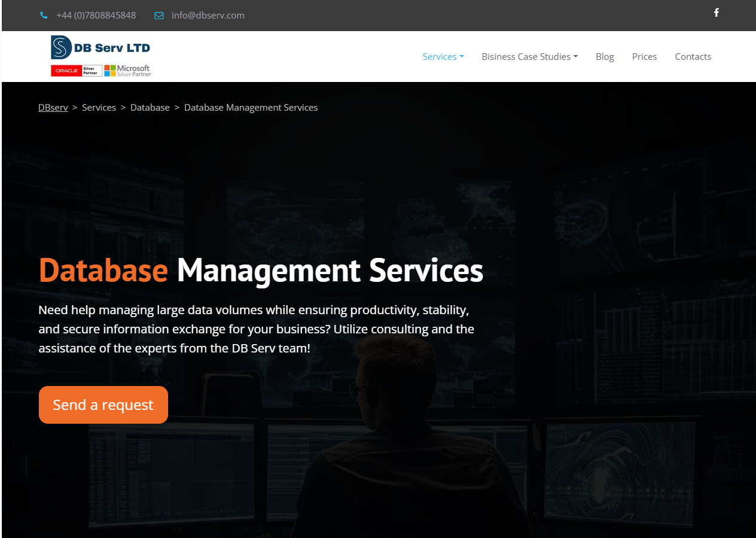Image resolution: width=756 pixels, height=538 pixels.
Task: Expand the Business Case Studies dropdown
Action: [x=529, y=57]
